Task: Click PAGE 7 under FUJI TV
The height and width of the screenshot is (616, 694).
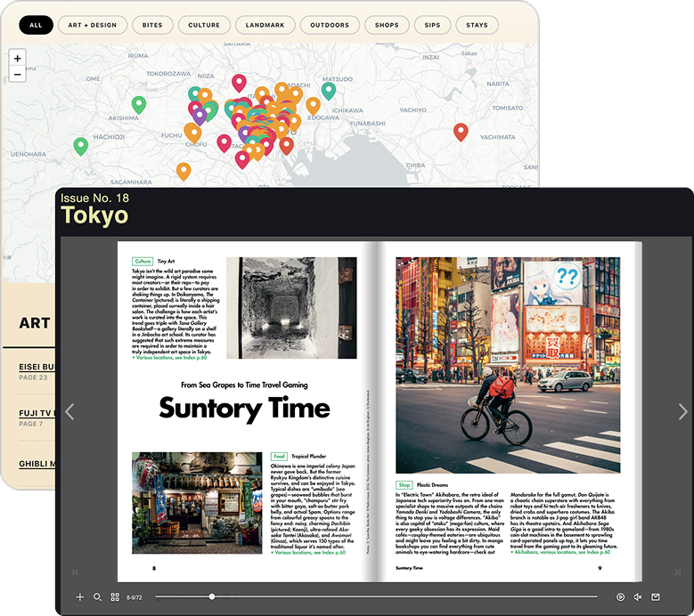Action: click(x=31, y=424)
